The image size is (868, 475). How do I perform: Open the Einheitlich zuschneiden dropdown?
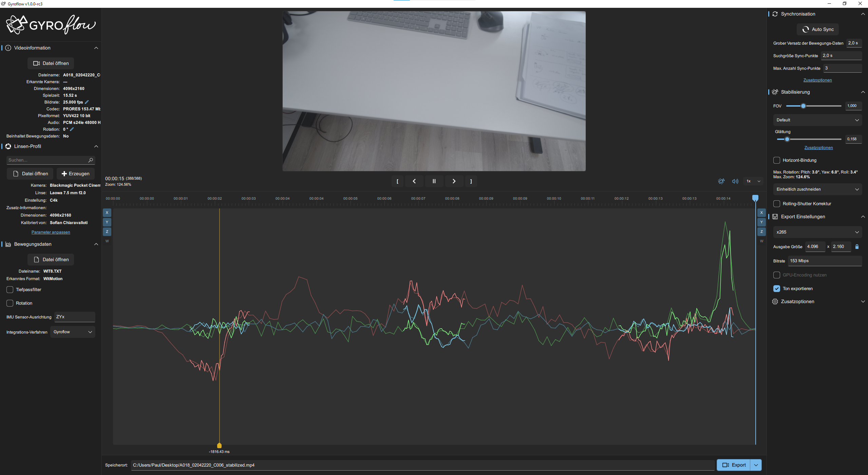[817, 189]
